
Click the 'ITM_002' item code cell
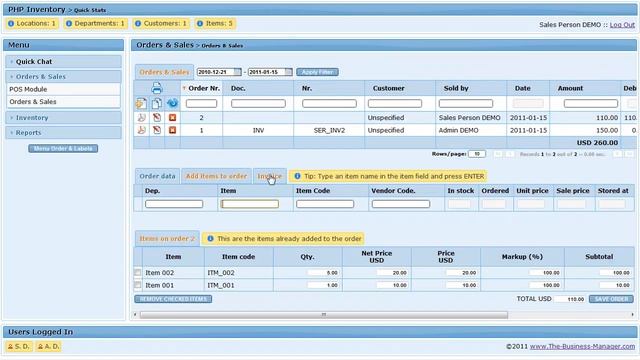click(221, 273)
